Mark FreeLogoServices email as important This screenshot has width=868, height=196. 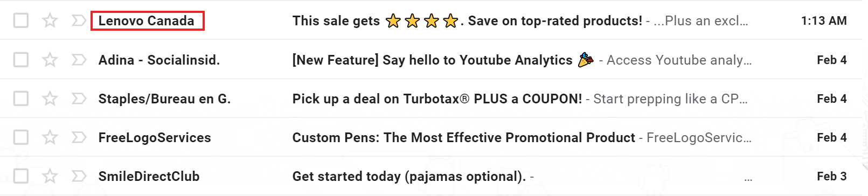tap(79, 137)
